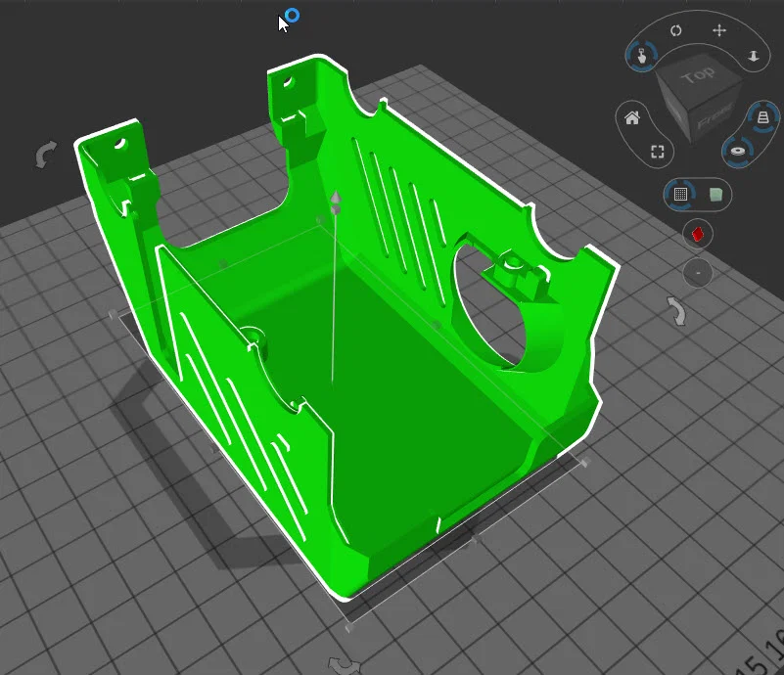The image size is (784, 675).
Task: Select the rotate view tool
Action: 676,30
